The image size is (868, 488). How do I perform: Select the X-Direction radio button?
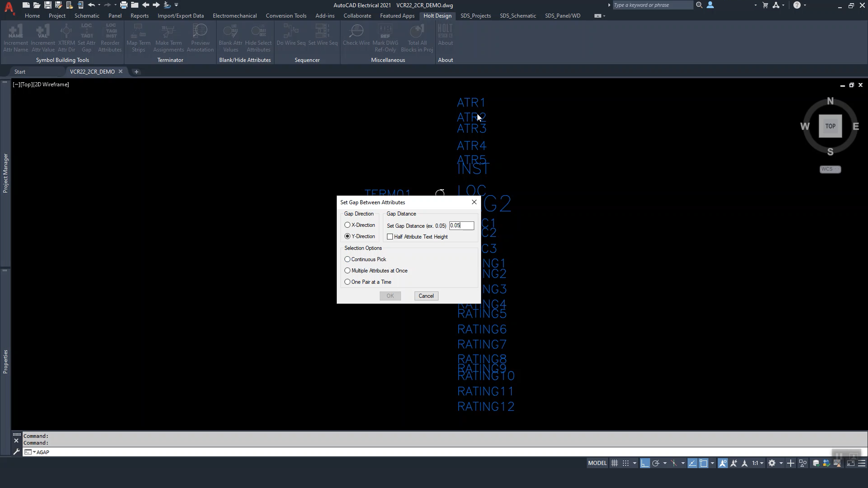[347, 225]
